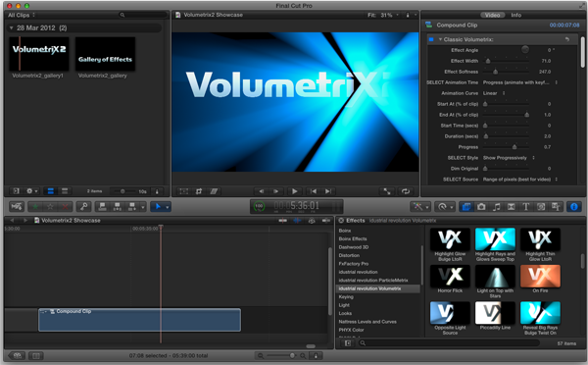Show the Effects Browser toolbar icon
Image resolution: width=588 pixels, height=365 pixels.
(466, 206)
